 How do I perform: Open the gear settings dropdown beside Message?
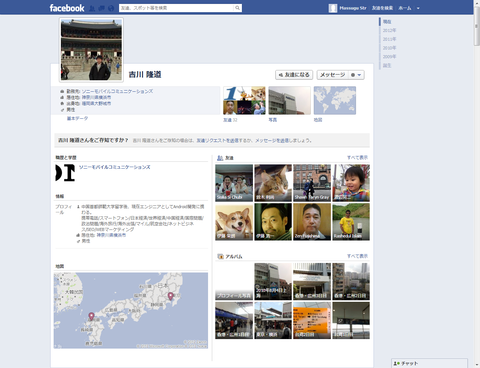[x=356, y=75]
